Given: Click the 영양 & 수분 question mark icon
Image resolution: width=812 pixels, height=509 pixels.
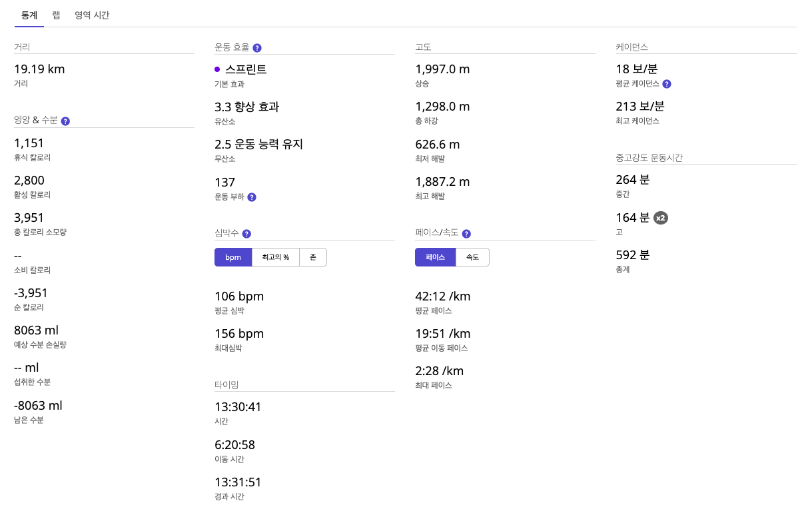Looking at the screenshot, I should (65, 121).
